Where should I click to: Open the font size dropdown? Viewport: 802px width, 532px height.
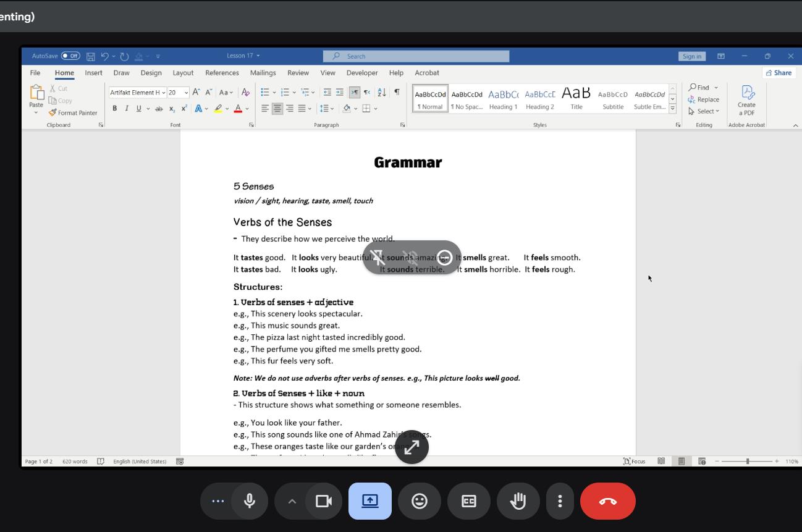tap(186, 93)
